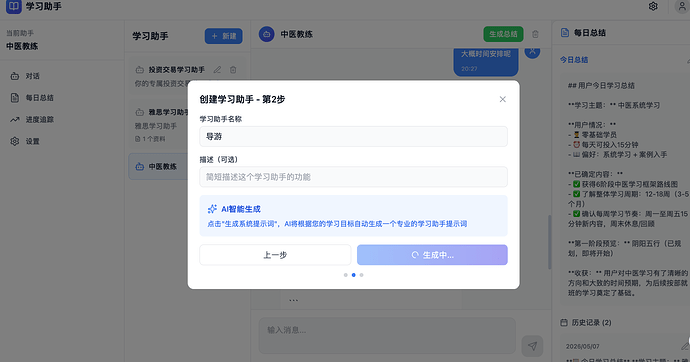
Task: Select 投资交易学习助手 in assistant list
Action: pyautogui.click(x=176, y=69)
